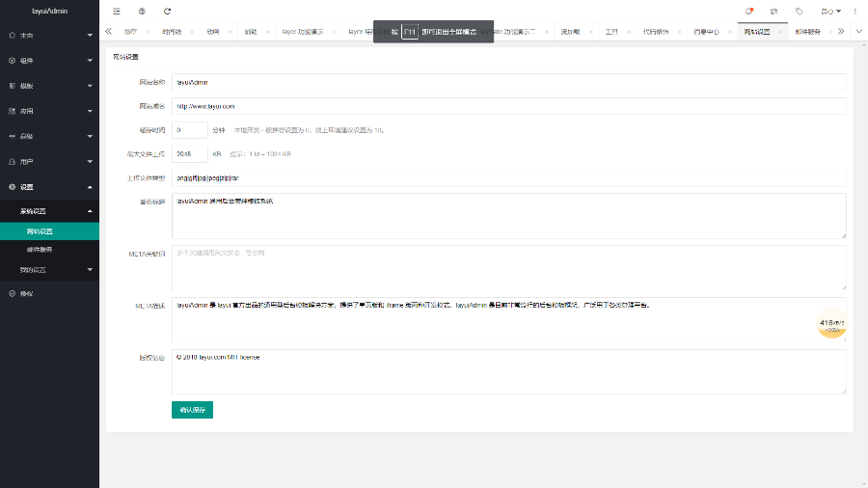Open the user account dropdown in header

click(x=830, y=11)
